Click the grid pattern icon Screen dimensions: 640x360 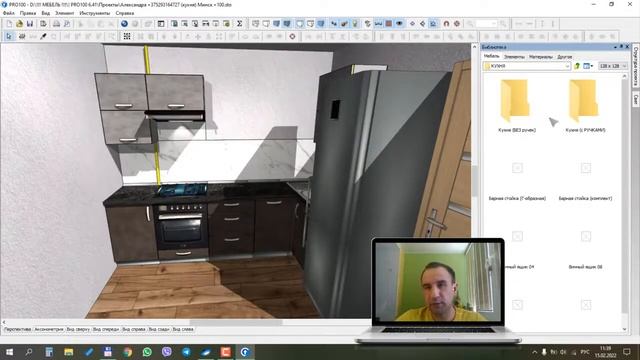(x=127, y=36)
